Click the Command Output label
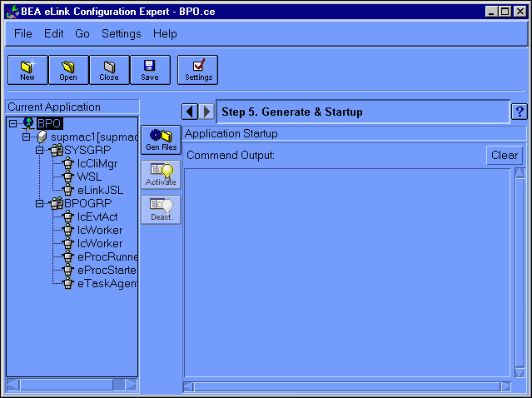This screenshot has width=532, height=398. [x=231, y=156]
